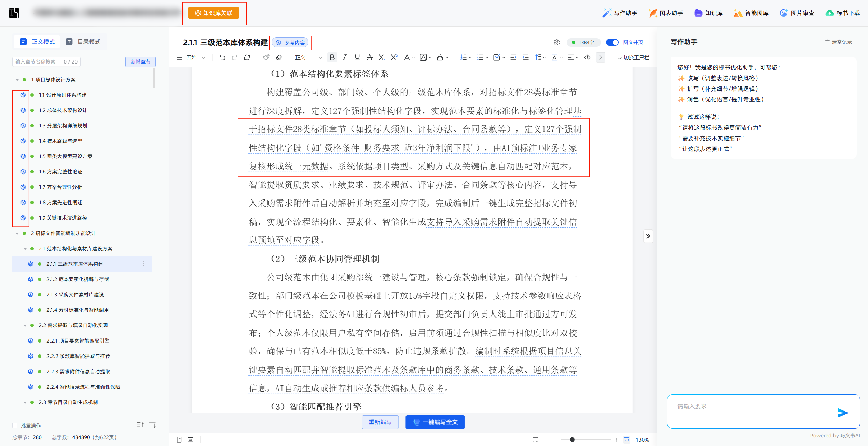Open 智能图库 from the top menu
Screen dimensions: 868x446
[x=751, y=13]
